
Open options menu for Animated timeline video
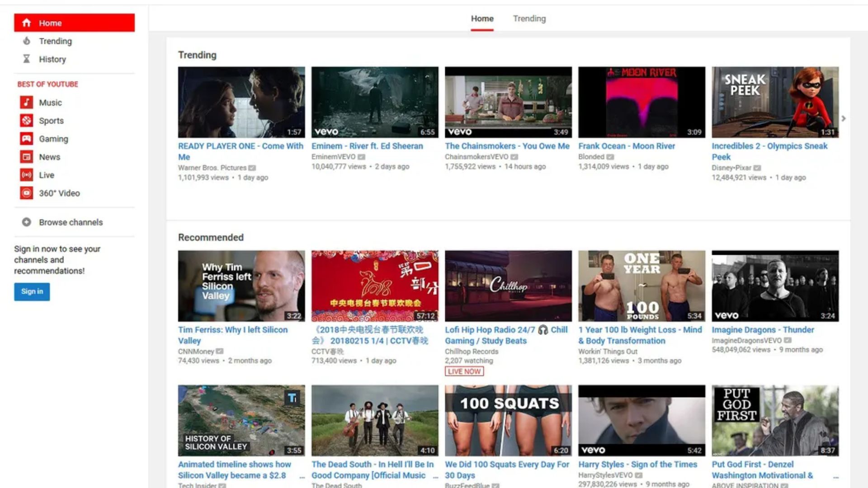point(302,477)
